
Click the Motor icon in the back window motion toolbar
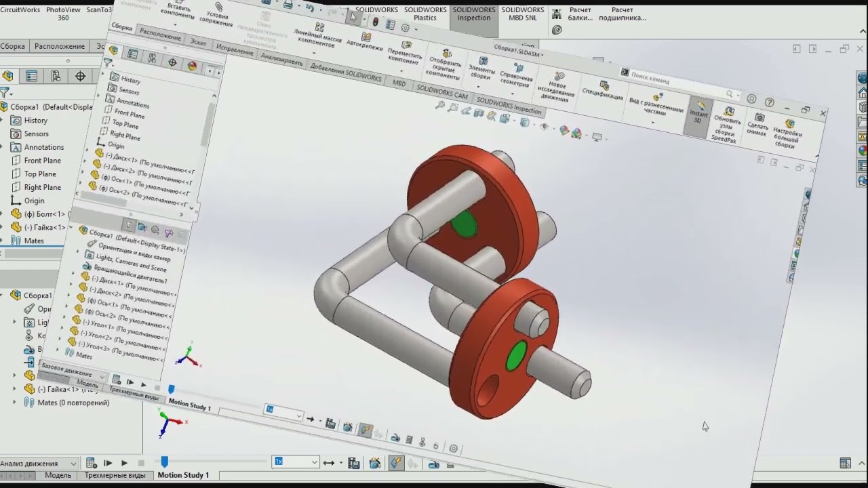tap(434, 464)
